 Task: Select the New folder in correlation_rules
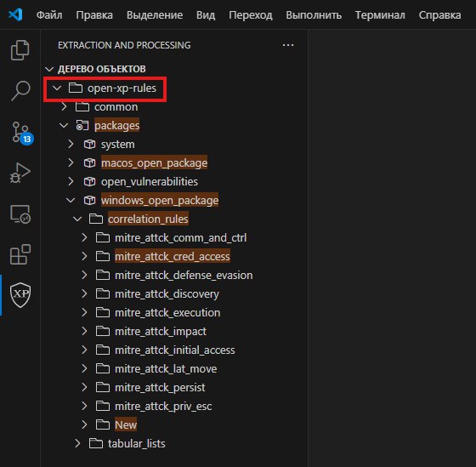[126, 424]
